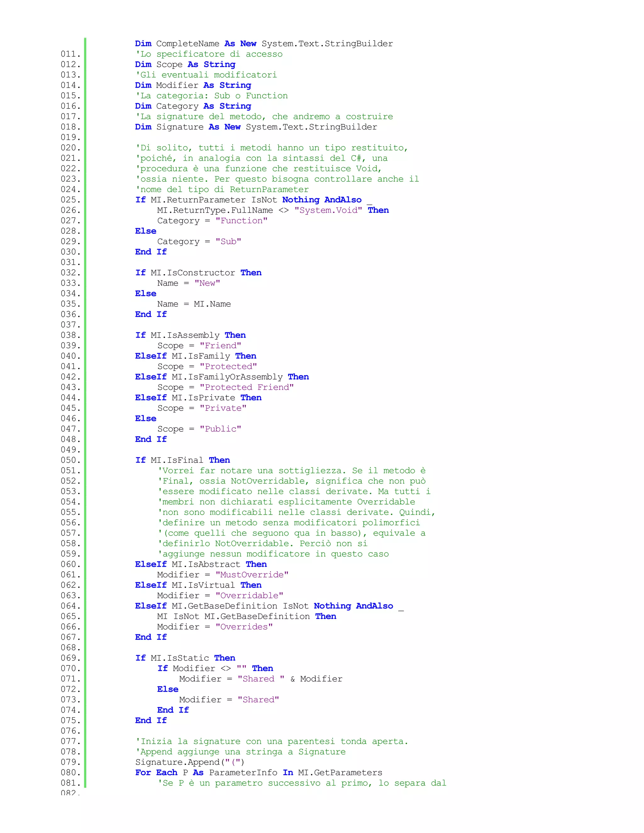The image size is (644, 833).
Task: Click 'Name = MI.Name' line
Action: pyautogui.click(x=194, y=304)
